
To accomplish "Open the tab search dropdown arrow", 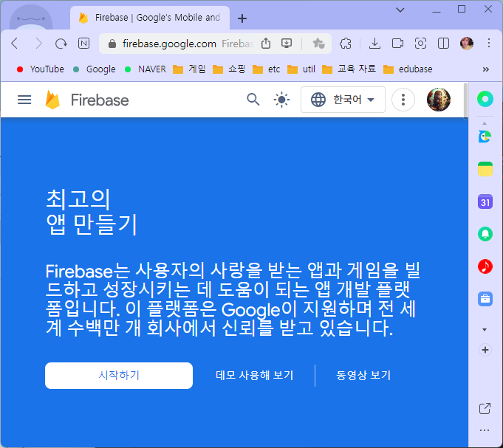I will pyautogui.click(x=400, y=10).
